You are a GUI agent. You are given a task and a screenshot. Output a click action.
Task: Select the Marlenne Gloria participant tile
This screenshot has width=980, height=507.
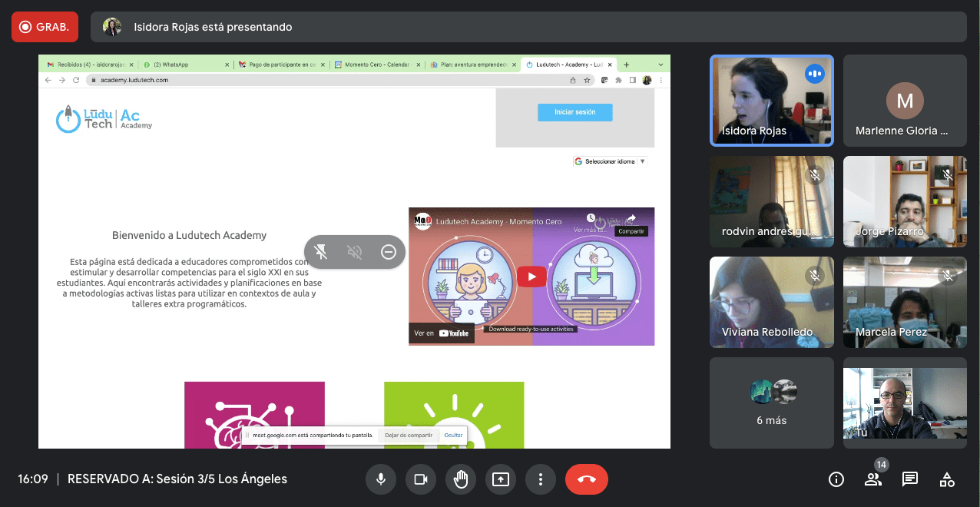click(x=906, y=100)
